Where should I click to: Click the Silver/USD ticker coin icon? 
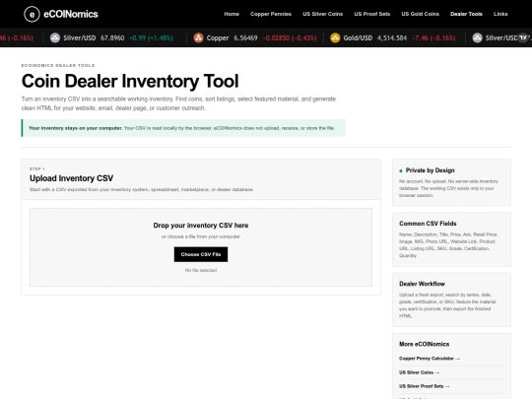coord(55,37)
